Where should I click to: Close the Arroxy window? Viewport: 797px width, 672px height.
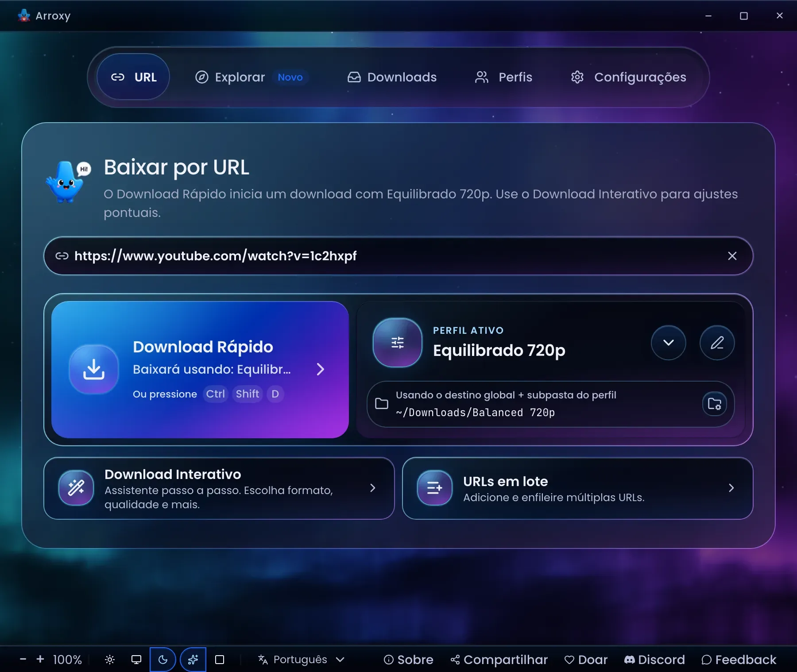pos(780,15)
